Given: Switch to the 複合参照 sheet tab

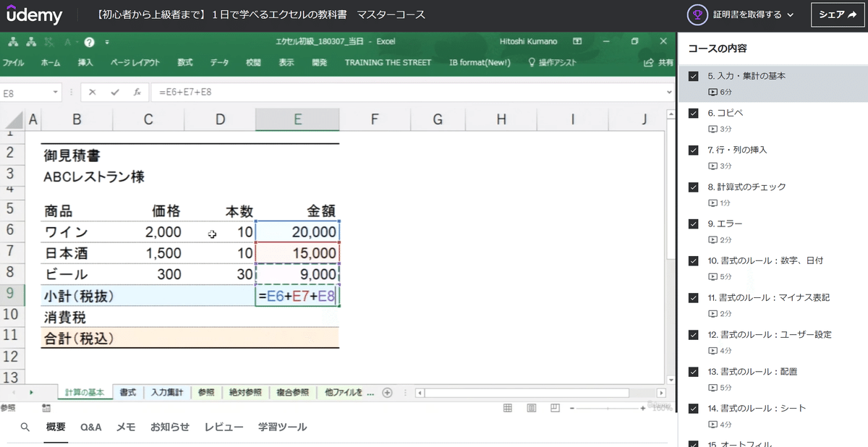Looking at the screenshot, I should [293, 393].
